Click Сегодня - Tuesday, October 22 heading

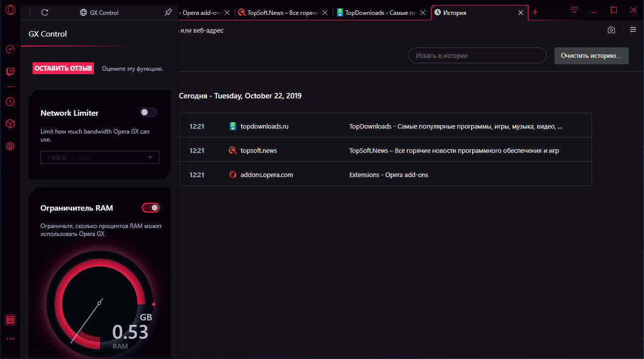pyautogui.click(x=240, y=96)
